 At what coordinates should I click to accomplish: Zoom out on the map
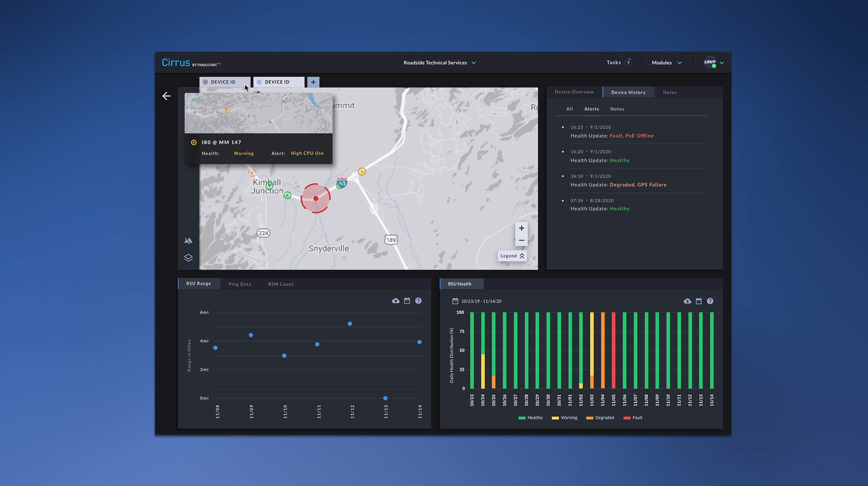pos(521,240)
